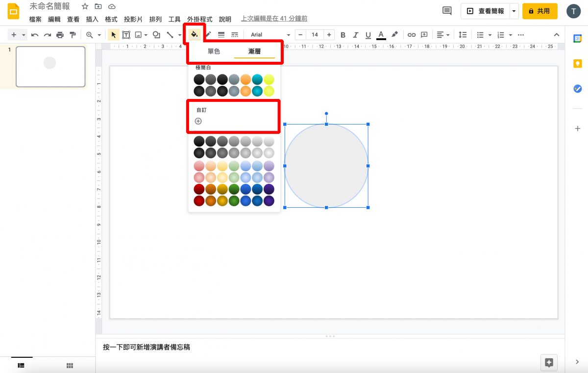Toggle underline formatting

pos(368,35)
